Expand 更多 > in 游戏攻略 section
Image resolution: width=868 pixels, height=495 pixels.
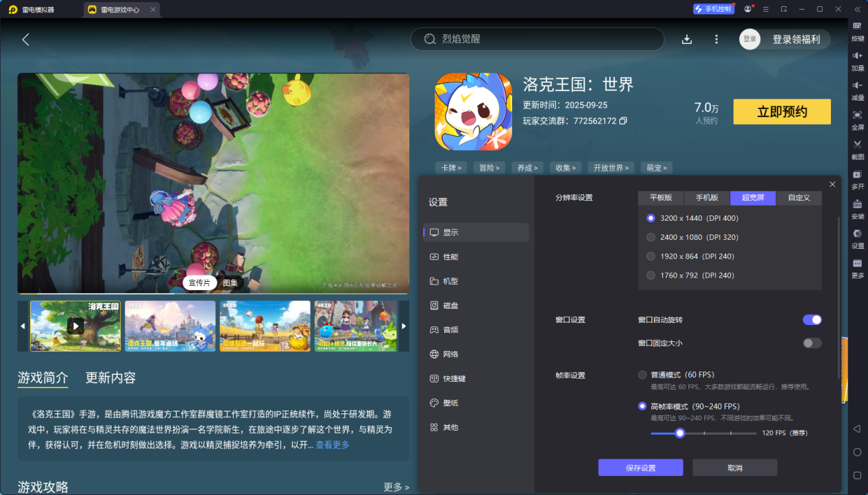(x=396, y=487)
